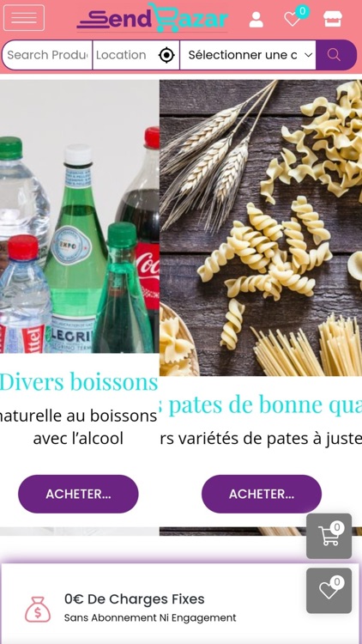Screen dimensions: 362x644
Task: Select the pasta and wheat image
Action: (x=261, y=228)
